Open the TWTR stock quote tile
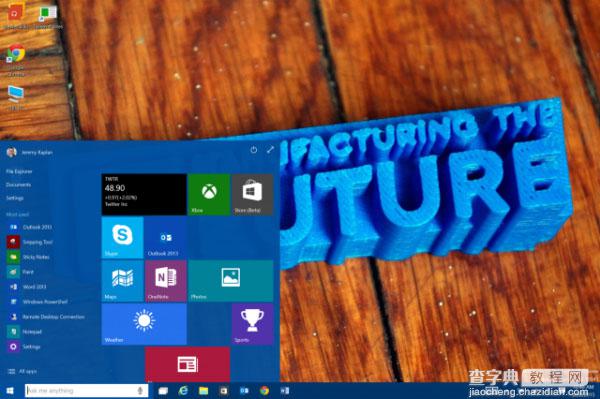 coord(144,194)
